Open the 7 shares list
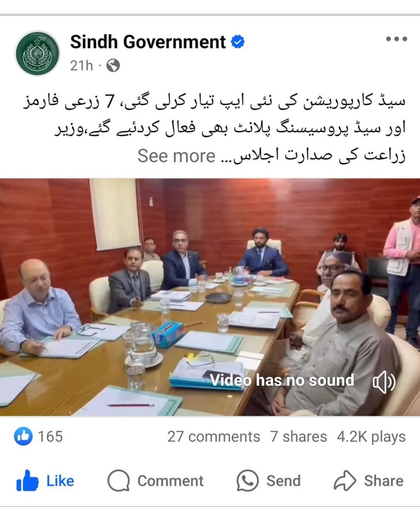 pyautogui.click(x=298, y=437)
